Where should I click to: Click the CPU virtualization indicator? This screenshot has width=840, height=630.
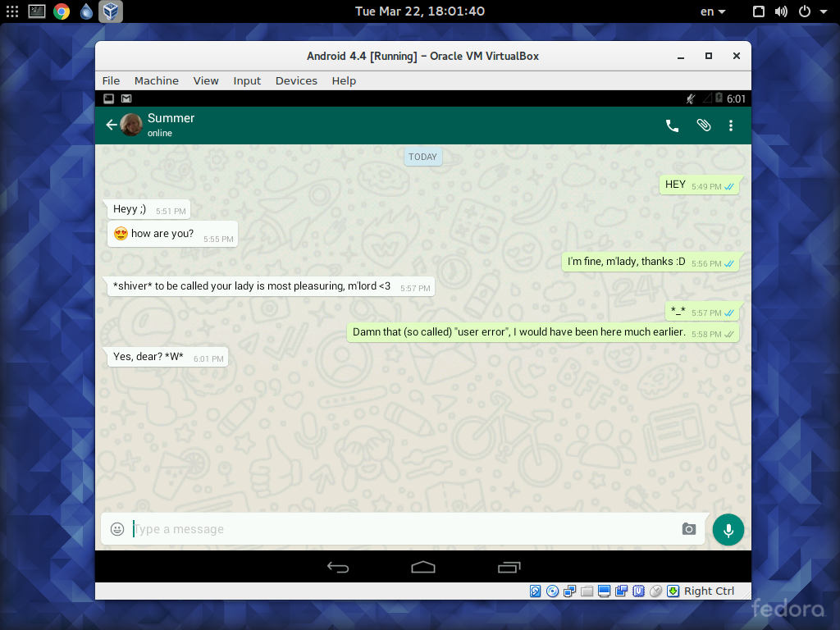[638, 591]
